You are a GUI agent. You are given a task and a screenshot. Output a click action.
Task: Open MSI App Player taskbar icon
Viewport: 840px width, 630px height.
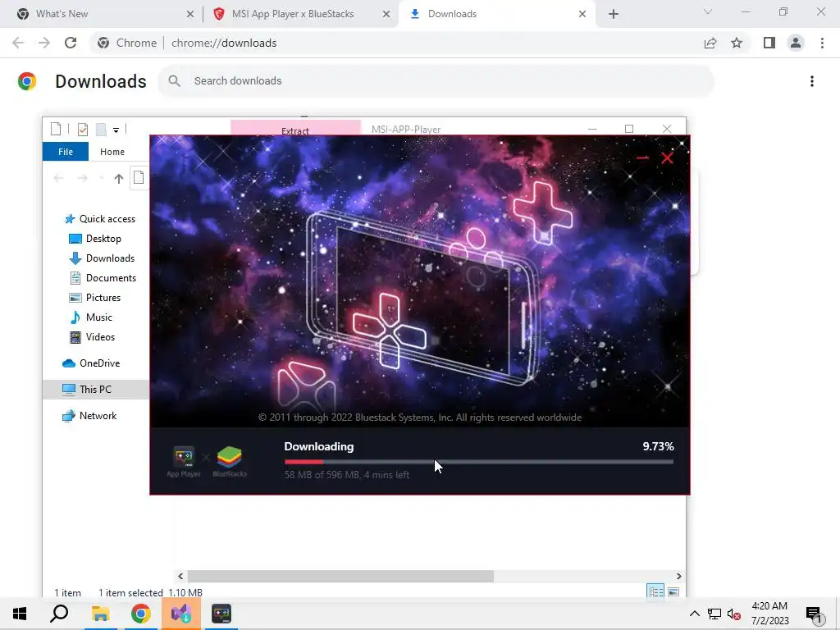[221, 614]
